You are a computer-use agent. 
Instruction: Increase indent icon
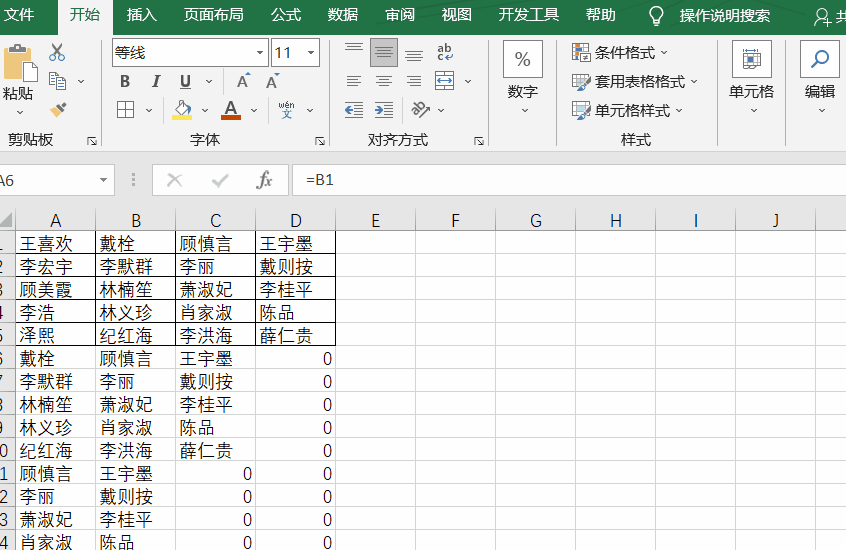coord(384,110)
